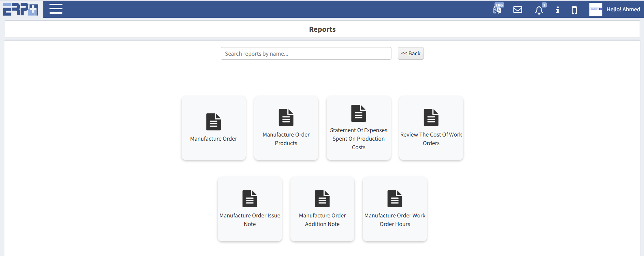Image resolution: width=644 pixels, height=256 pixels.
Task: Click the Manufacture Order Addition Note icon
Action: click(322, 199)
